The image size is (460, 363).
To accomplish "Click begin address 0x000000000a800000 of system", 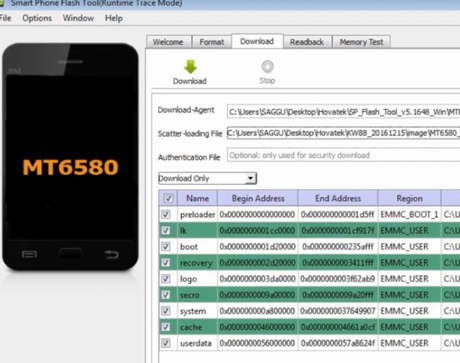I will point(257,311).
